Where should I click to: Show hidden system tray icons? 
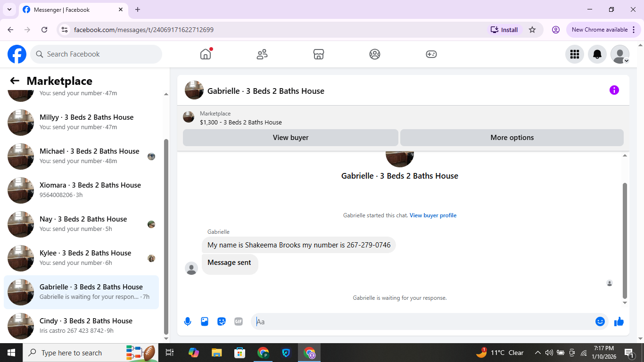coord(537,353)
